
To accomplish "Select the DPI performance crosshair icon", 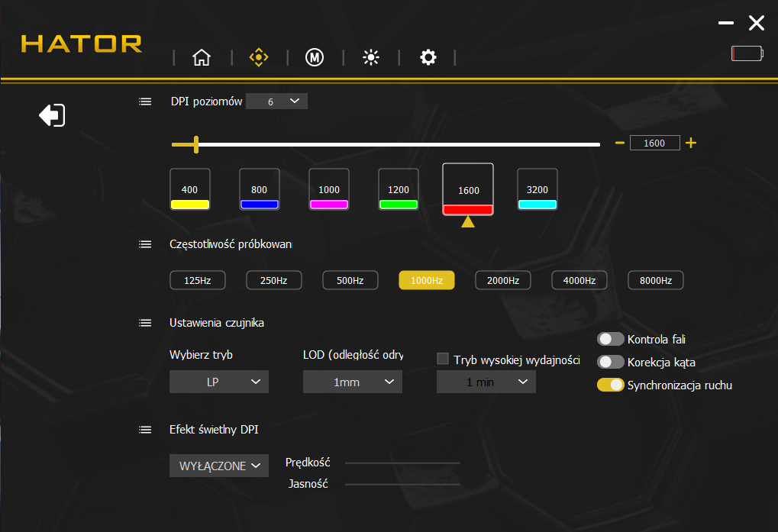I will [x=259, y=57].
